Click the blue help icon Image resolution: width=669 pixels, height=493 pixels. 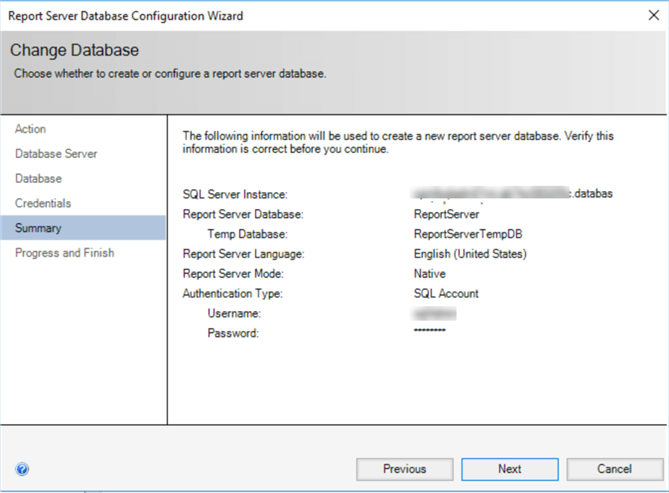22,468
